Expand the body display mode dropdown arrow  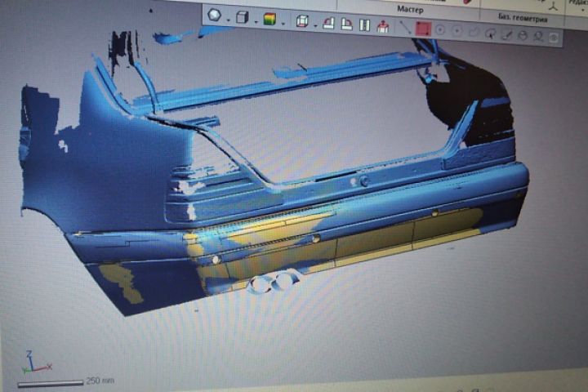[x=256, y=23]
